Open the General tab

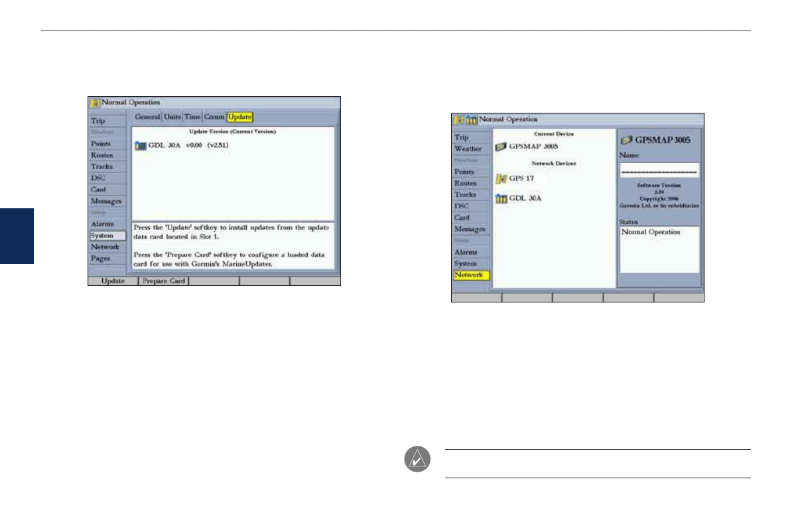coord(148,117)
